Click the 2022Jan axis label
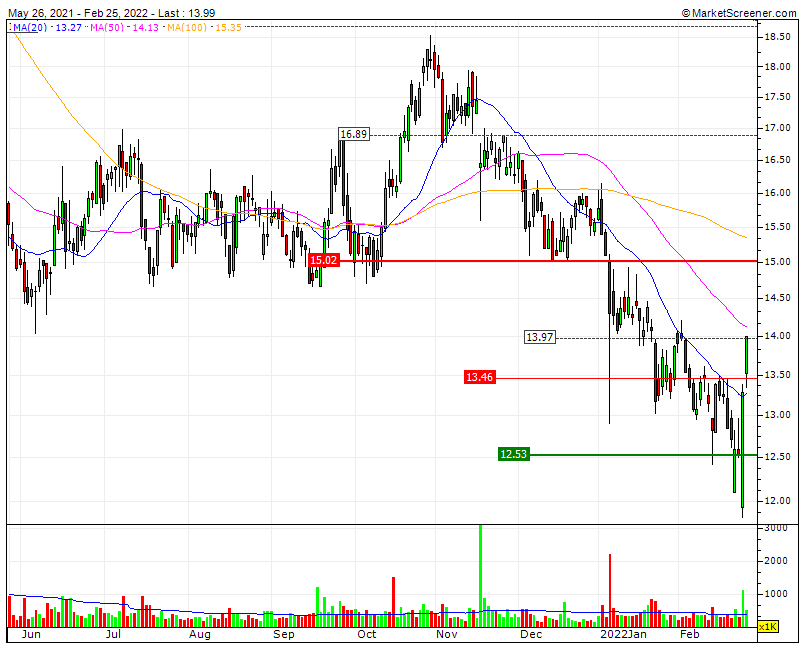This screenshot has width=805, height=650. point(621,634)
